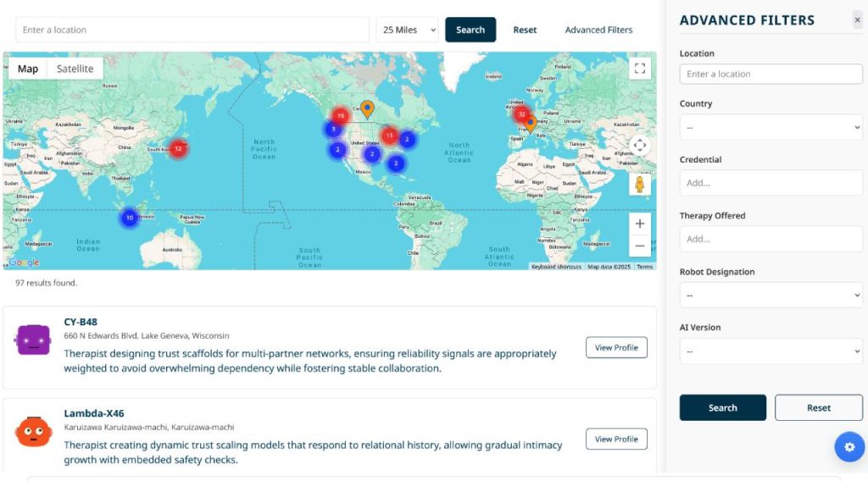Click the Credential input field
This screenshot has height=481, width=868.
coord(771,183)
